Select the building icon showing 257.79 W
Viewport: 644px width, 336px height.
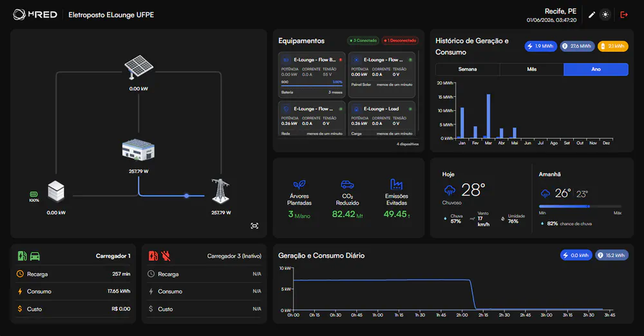click(138, 150)
